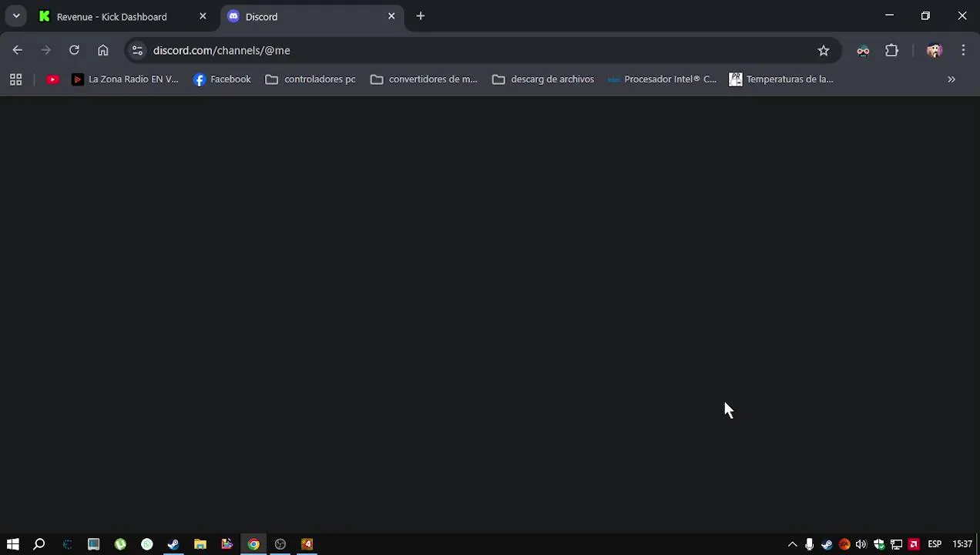View site information for discord.com
Viewport: 980px width, 555px height.
(137, 50)
